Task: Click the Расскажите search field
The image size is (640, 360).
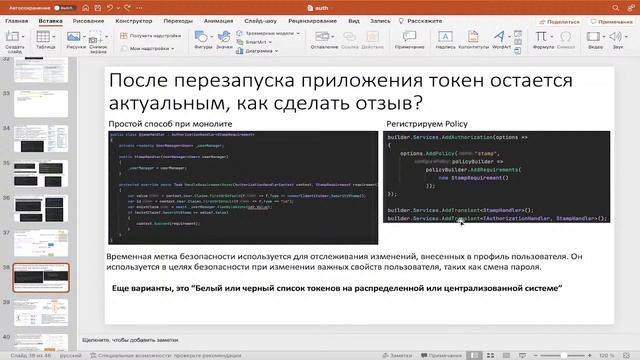Action: click(x=421, y=21)
